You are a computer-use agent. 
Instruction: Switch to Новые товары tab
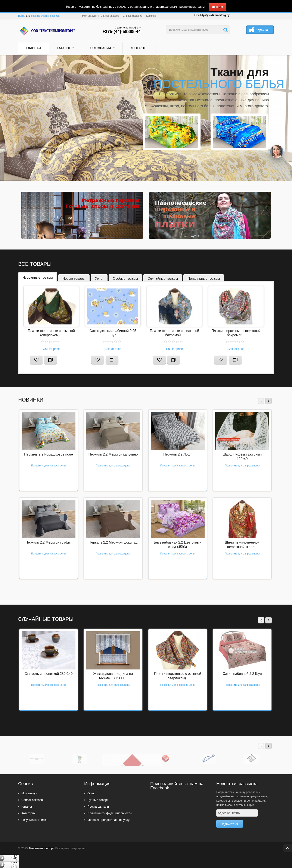coord(74,278)
